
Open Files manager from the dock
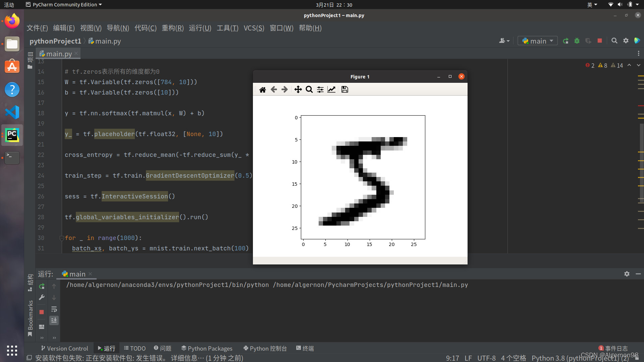(12, 44)
